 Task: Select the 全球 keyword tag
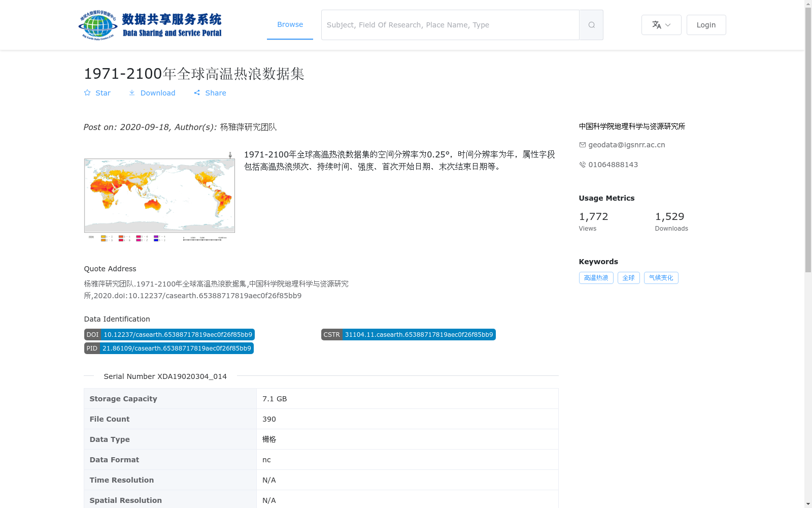(x=628, y=278)
